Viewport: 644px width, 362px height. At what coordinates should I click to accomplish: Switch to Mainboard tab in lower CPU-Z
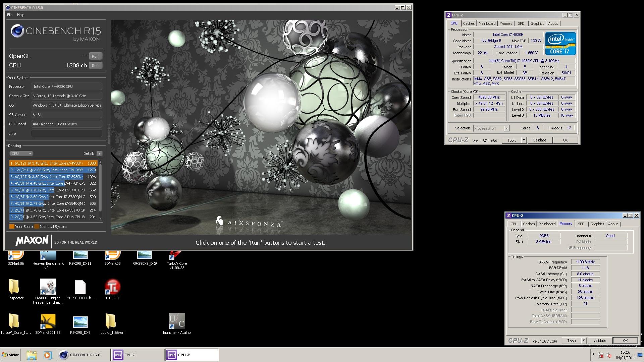[x=547, y=224]
